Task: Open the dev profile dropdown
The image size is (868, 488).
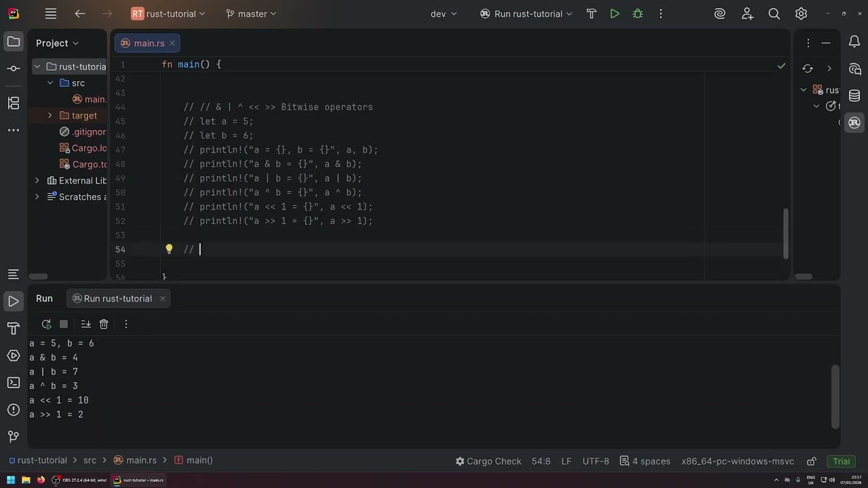Action: point(443,14)
